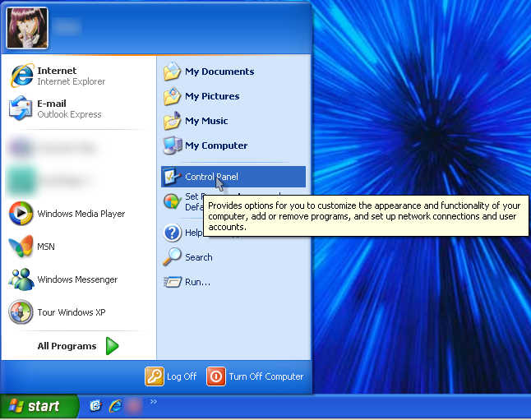Click the Search magnifying glass icon
The width and height of the screenshot is (531, 420).
tap(172, 256)
